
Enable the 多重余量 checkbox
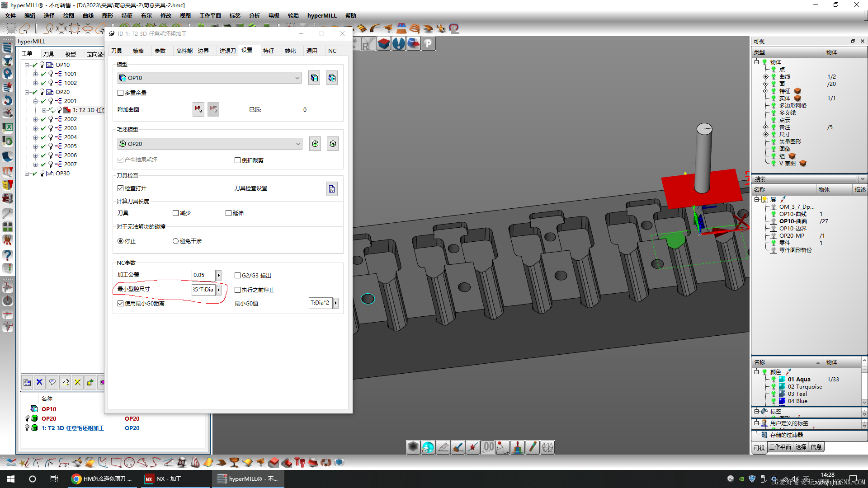point(120,93)
